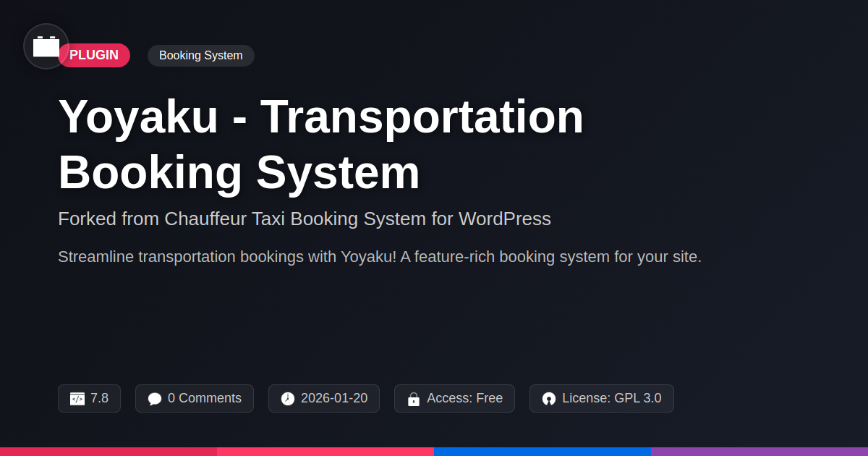Viewport: 868px width, 456px height.
Task: Click the Access: Free label
Action: tap(464, 398)
